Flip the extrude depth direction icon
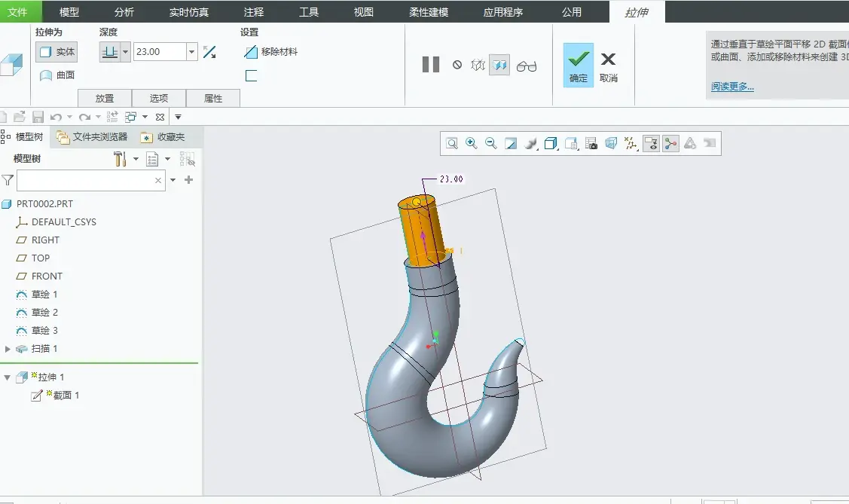Viewport: 849px width, 504px height. click(209, 52)
